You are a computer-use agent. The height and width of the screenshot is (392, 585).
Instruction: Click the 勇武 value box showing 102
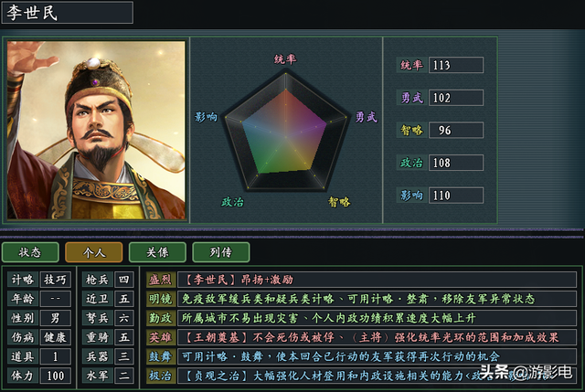tap(455, 98)
